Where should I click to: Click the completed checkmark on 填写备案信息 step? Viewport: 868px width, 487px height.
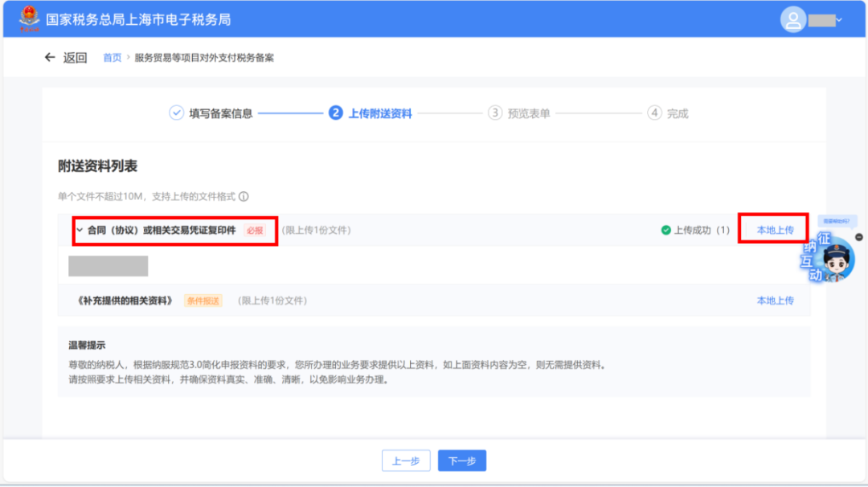175,113
